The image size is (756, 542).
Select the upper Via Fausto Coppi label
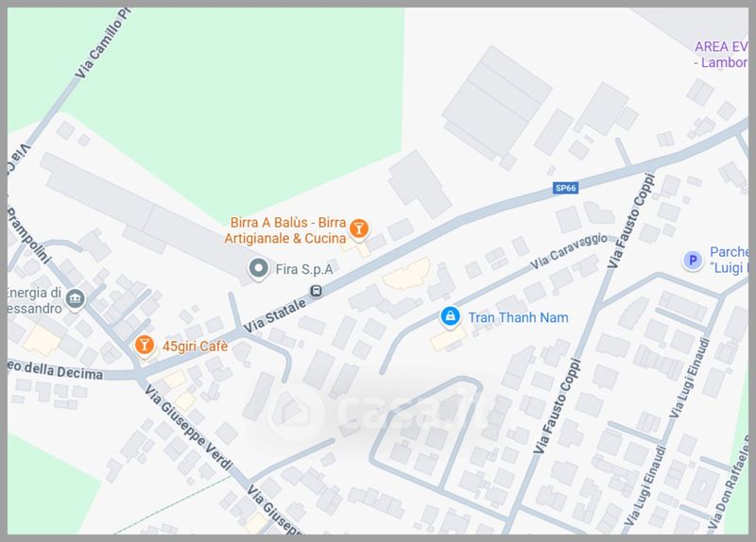click(630, 221)
